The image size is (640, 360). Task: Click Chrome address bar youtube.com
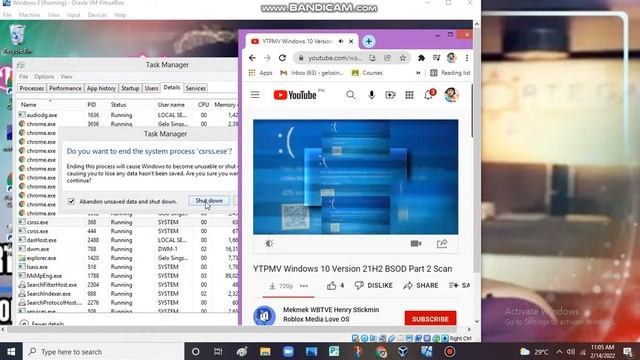(x=335, y=58)
